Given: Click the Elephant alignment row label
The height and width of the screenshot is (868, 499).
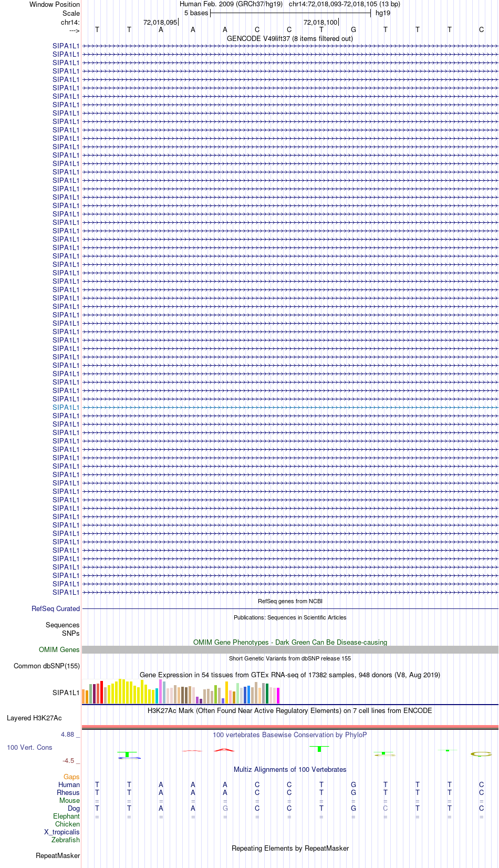Looking at the screenshot, I should 66,816.
